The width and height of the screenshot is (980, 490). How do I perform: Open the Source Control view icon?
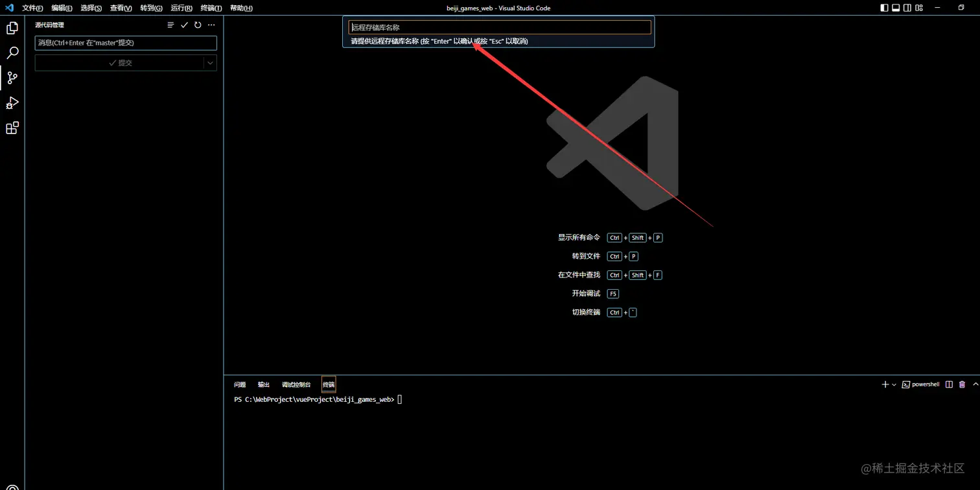(x=12, y=78)
